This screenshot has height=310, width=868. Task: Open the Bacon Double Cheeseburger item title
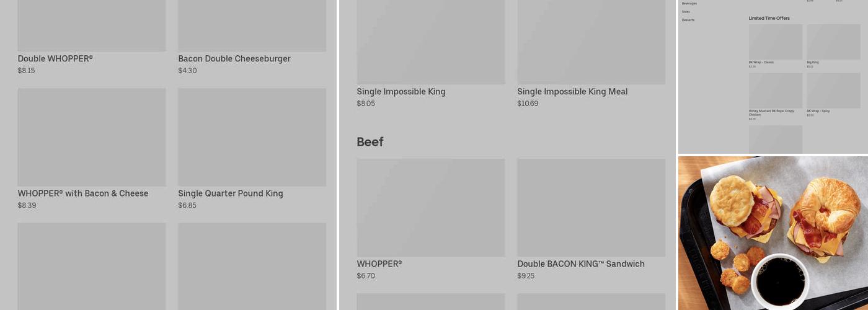point(234,59)
